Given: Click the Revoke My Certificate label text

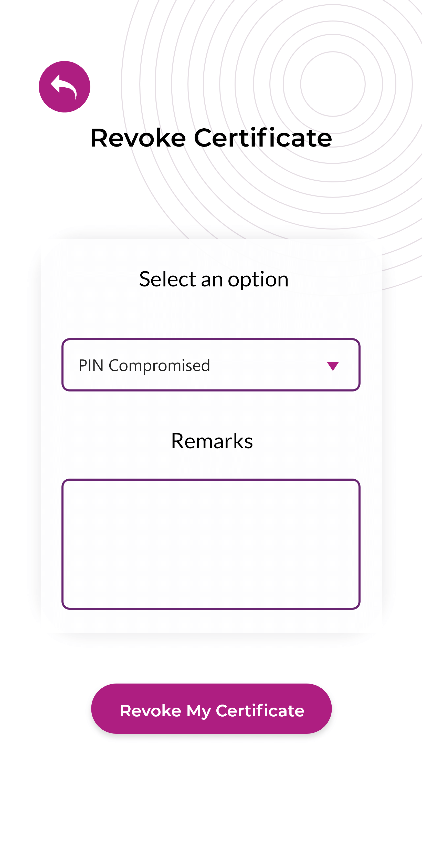Looking at the screenshot, I should point(212,711).
